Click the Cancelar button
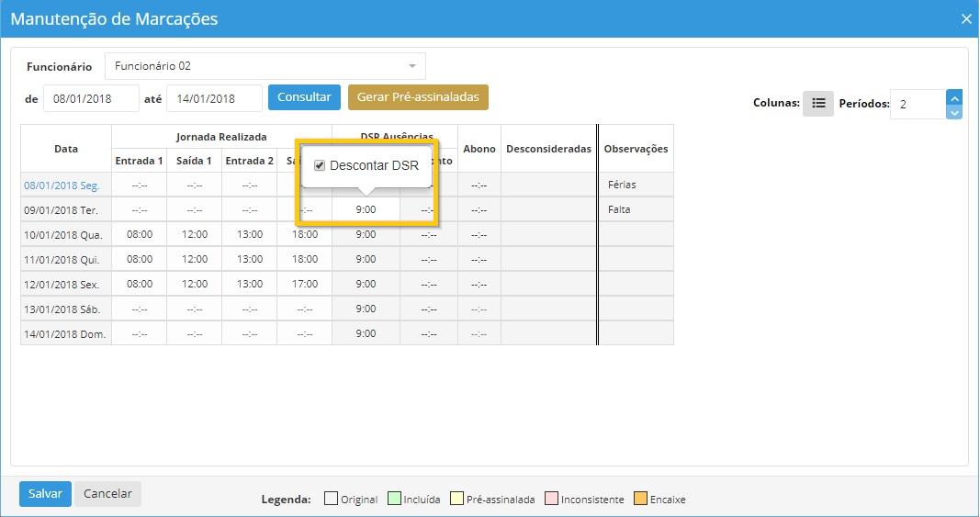Image resolution: width=980 pixels, height=517 pixels. coord(107,494)
